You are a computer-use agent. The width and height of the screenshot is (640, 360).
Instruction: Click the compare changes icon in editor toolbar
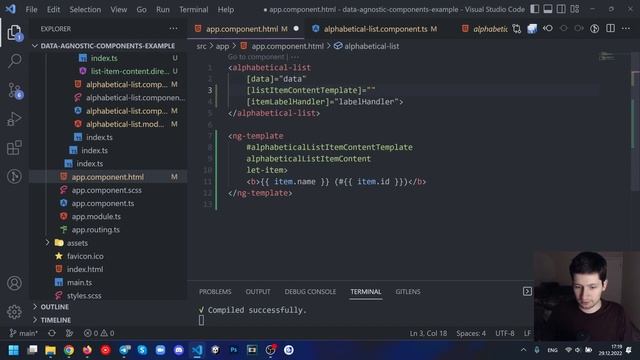(517, 29)
